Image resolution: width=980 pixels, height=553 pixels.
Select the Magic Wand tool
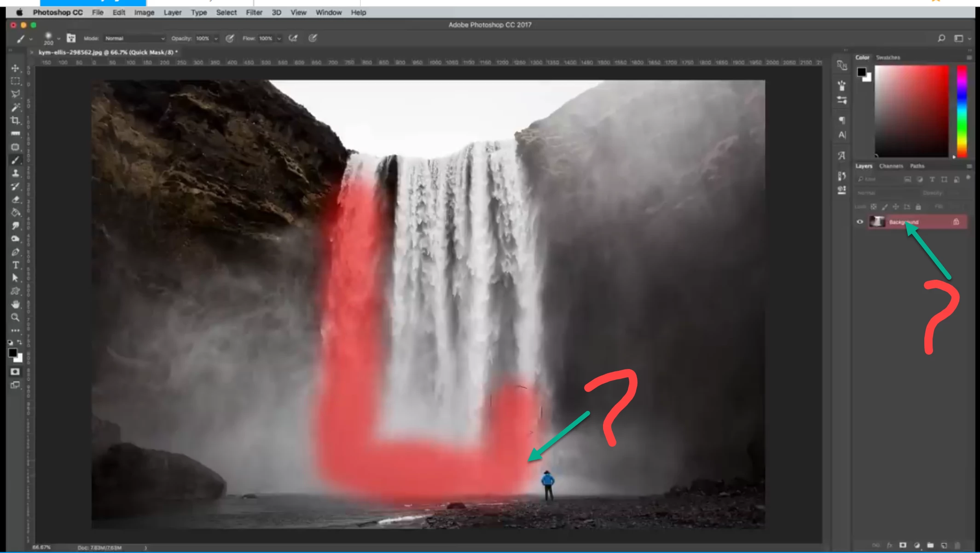[x=15, y=107]
